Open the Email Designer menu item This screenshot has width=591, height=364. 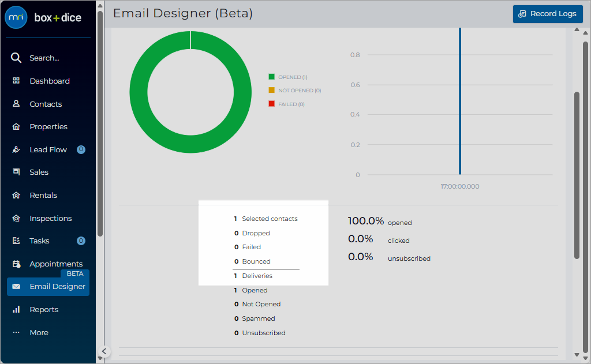coord(48,286)
